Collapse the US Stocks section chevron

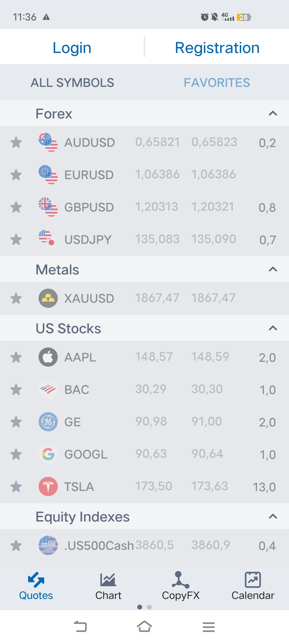pyautogui.click(x=273, y=328)
